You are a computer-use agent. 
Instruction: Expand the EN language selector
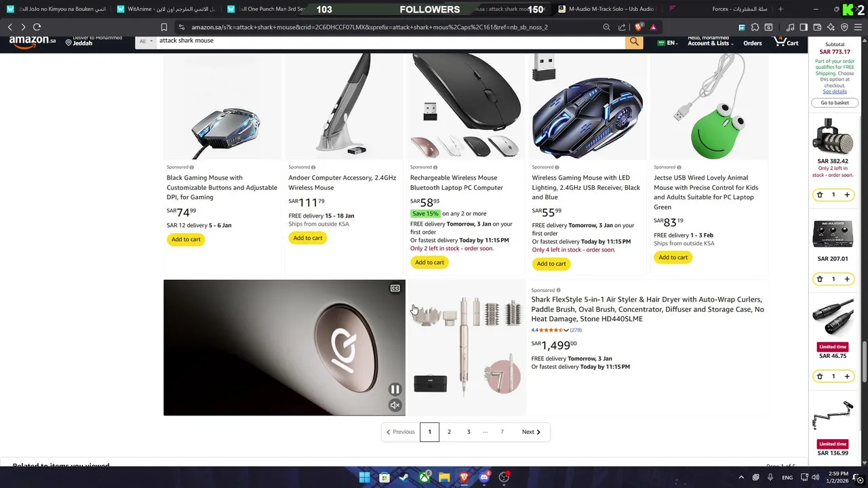pyautogui.click(x=667, y=43)
